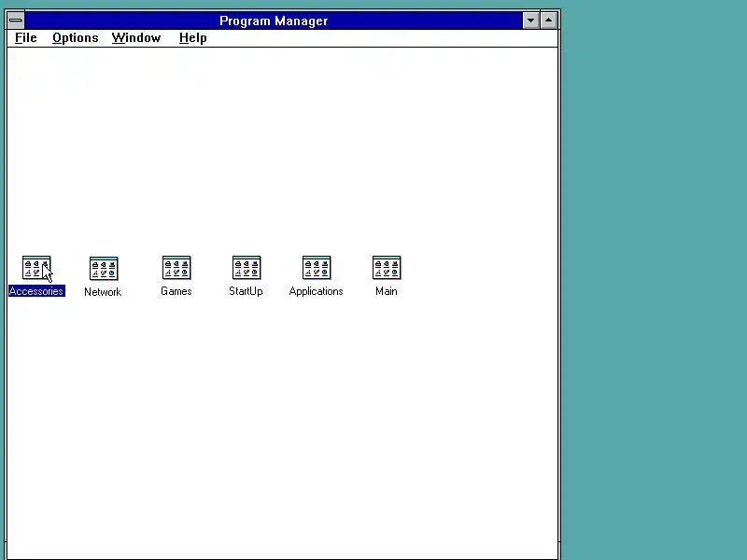This screenshot has height=560, width=747.
Task: Open the Window menu
Action: (x=136, y=38)
